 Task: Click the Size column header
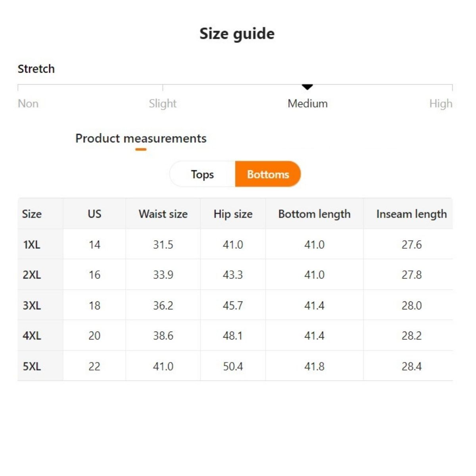coord(32,214)
